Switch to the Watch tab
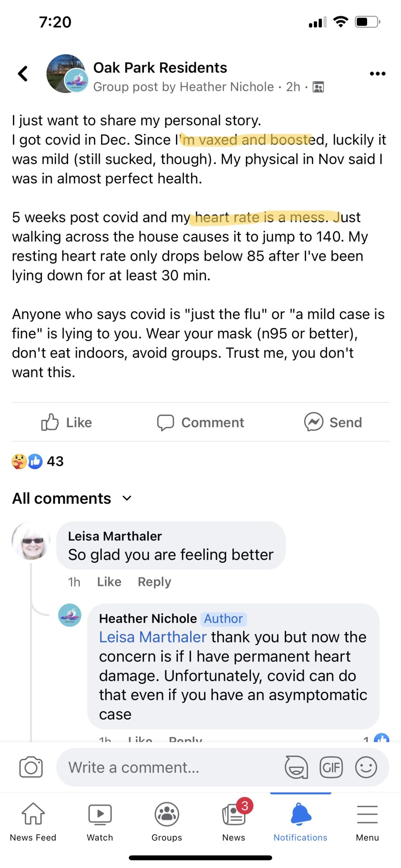This screenshot has height=868, width=401. click(100, 821)
